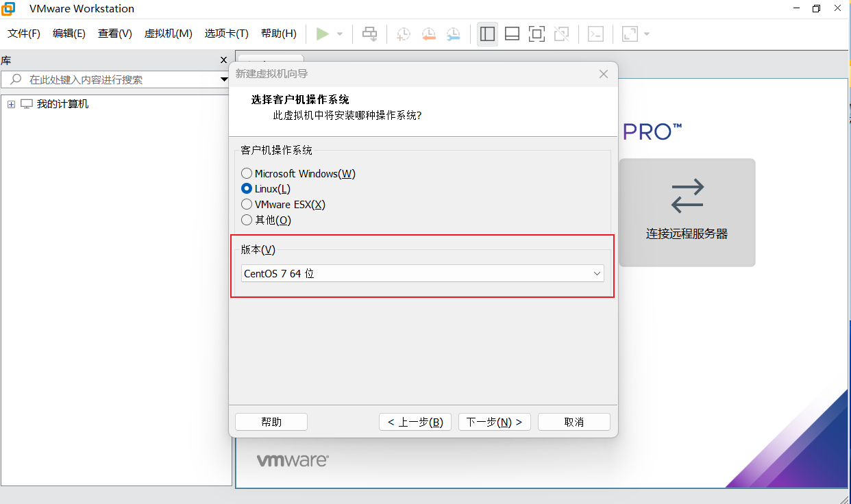Image resolution: width=851 pixels, height=504 pixels.
Task: Expand the 我的计算机 tree node
Action: [x=11, y=104]
